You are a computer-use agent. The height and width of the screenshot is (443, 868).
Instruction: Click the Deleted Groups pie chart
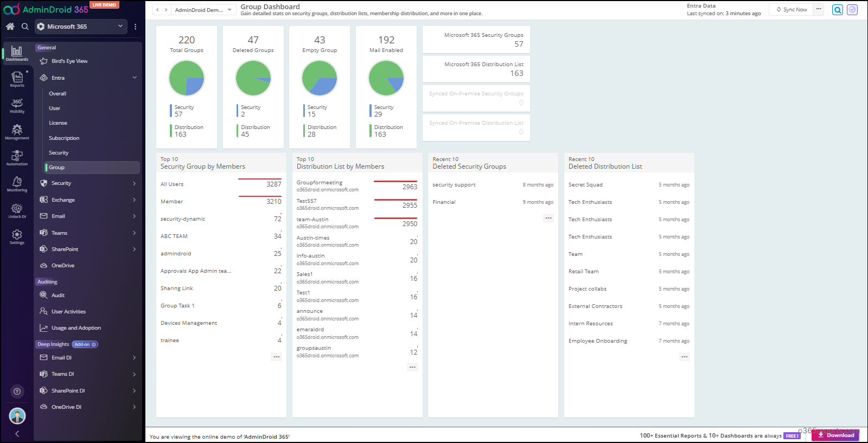pos(253,78)
